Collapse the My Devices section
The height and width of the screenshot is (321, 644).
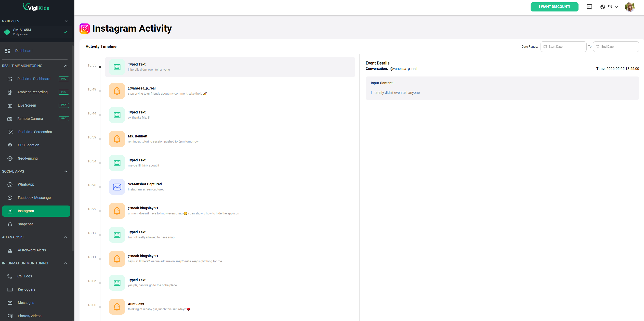(66, 21)
